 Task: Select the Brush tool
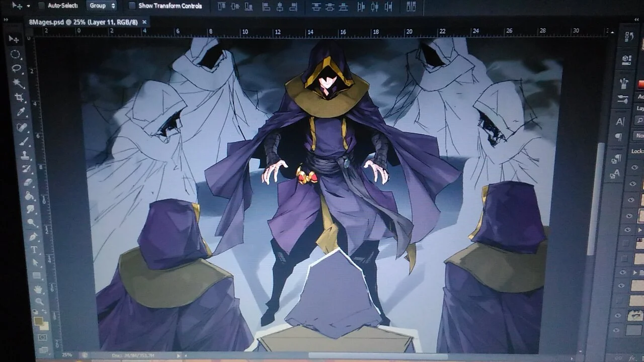click(x=24, y=142)
